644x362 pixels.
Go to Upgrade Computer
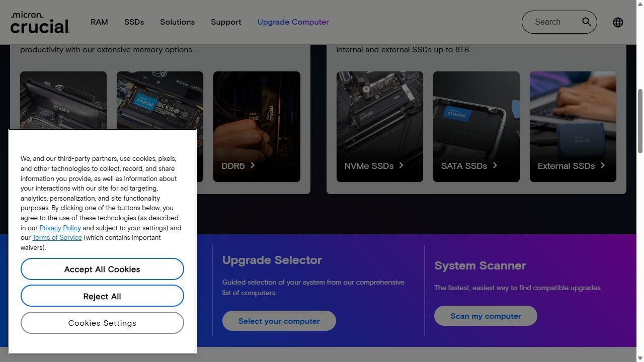[293, 22]
